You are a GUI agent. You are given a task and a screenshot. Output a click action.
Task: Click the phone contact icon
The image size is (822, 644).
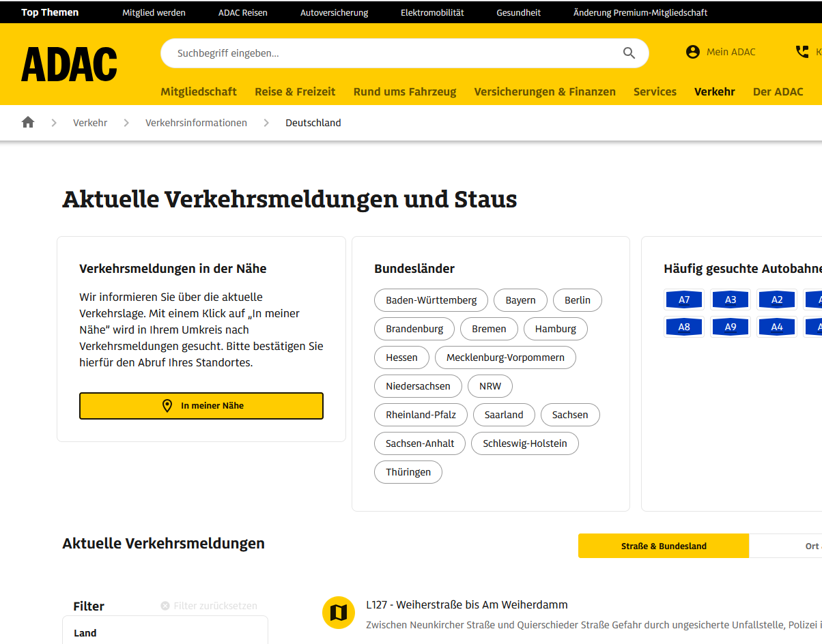pos(802,52)
